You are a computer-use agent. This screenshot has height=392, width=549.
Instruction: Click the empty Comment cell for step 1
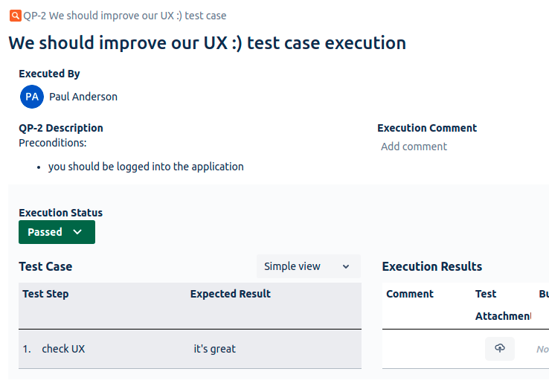pyautogui.click(x=427, y=349)
